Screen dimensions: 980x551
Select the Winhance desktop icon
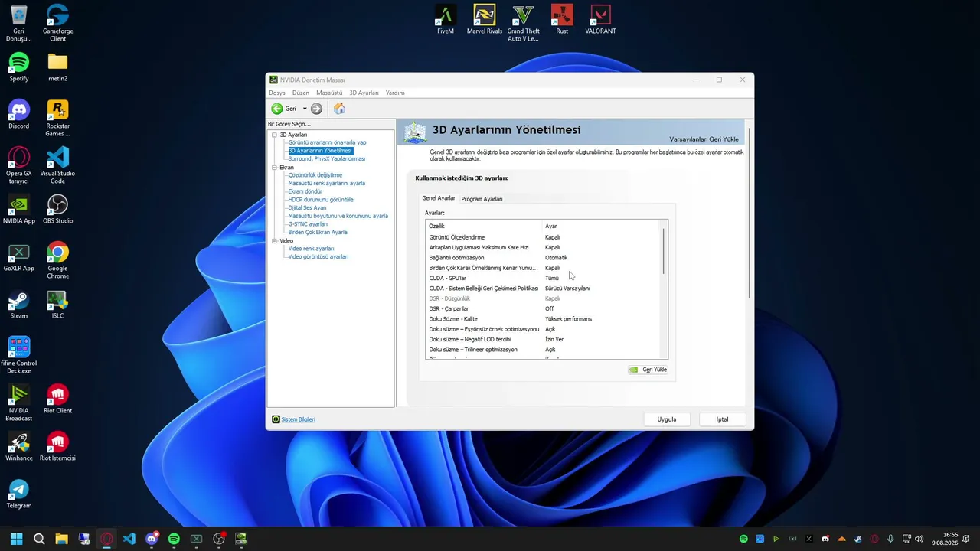(x=19, y=447)
